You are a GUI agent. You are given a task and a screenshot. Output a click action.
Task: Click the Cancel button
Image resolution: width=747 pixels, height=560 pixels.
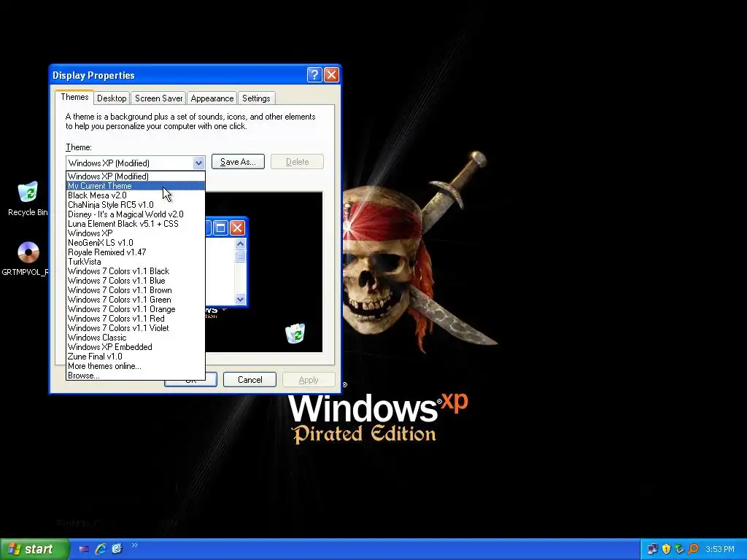(249, 379)
